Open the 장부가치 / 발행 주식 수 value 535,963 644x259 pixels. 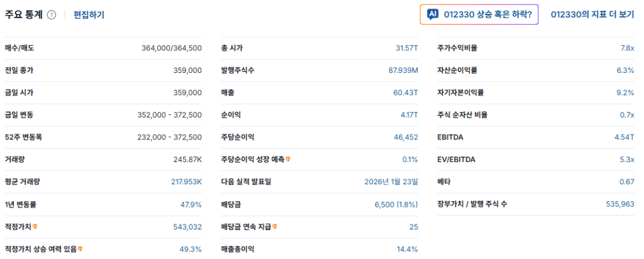[619, 204]
